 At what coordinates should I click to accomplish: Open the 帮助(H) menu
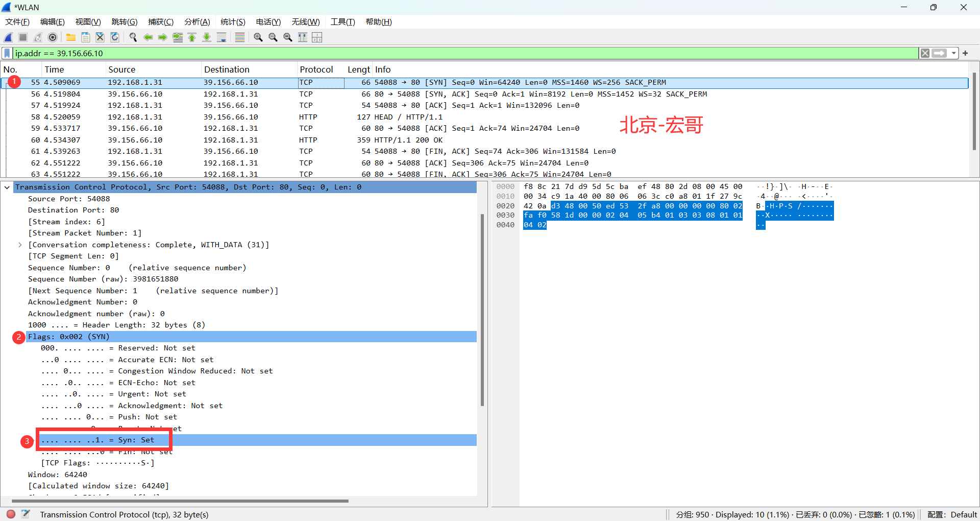click(x=379, y=22)
